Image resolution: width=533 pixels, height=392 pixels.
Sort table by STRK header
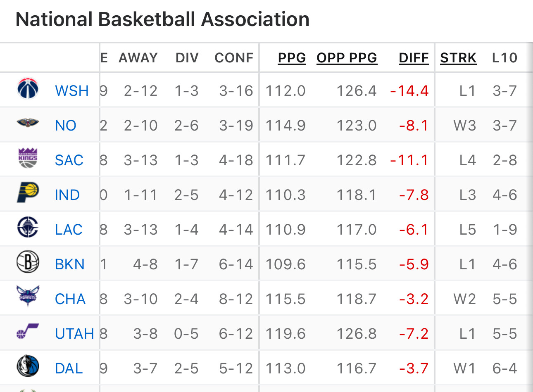[x=458, y=58]
